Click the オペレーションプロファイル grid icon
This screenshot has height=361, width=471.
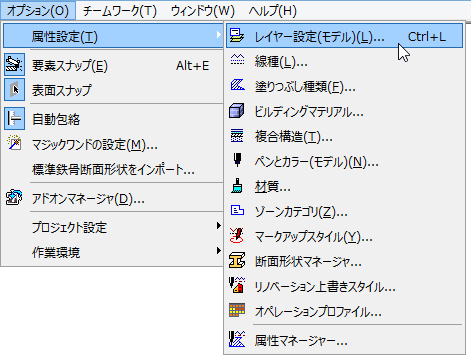pyautogui.click(x=237, y=310)
